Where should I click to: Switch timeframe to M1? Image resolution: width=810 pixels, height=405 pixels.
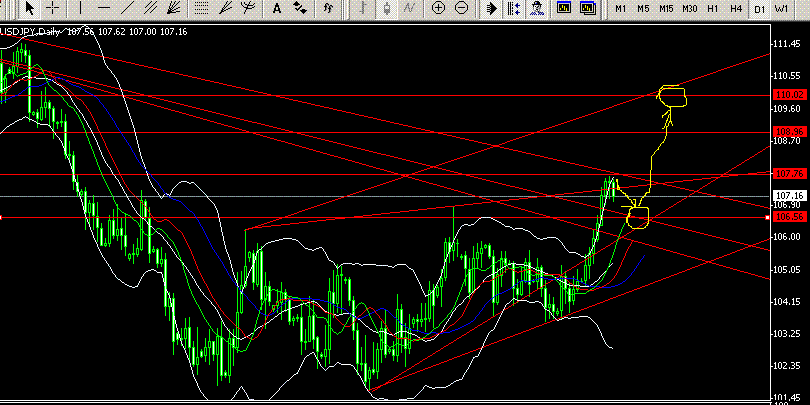click(x=620, y=9)
